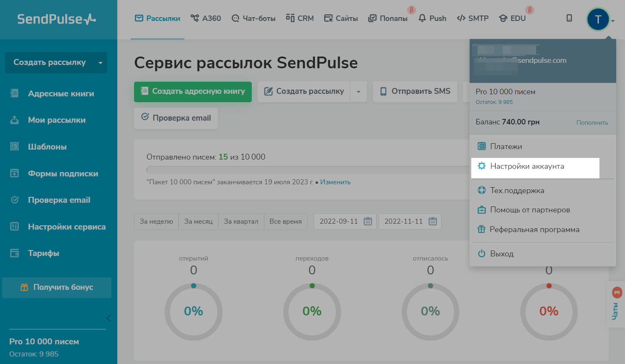Image resolution: width=625 pixels, height=364 pixels.
Task: Click the red 0% donut chart
Action: 549,312
